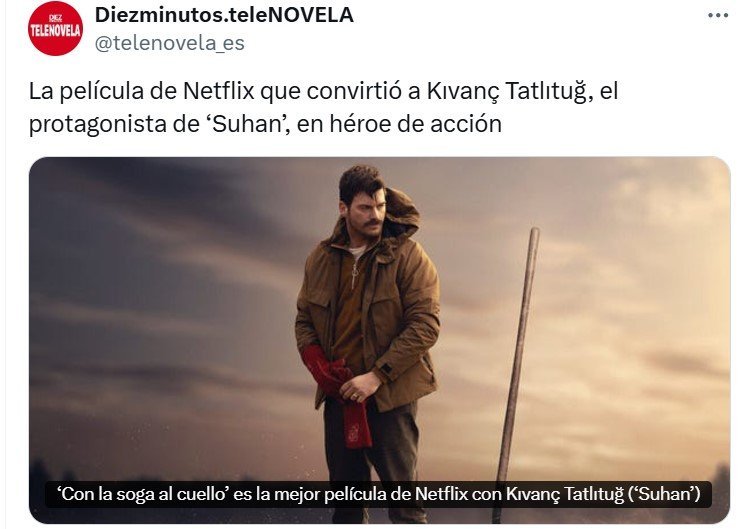Click the ('Suhan') text ending the caption
Viewport: 746px width, 529px height.
pyautogui.click(x=665, y=494)
